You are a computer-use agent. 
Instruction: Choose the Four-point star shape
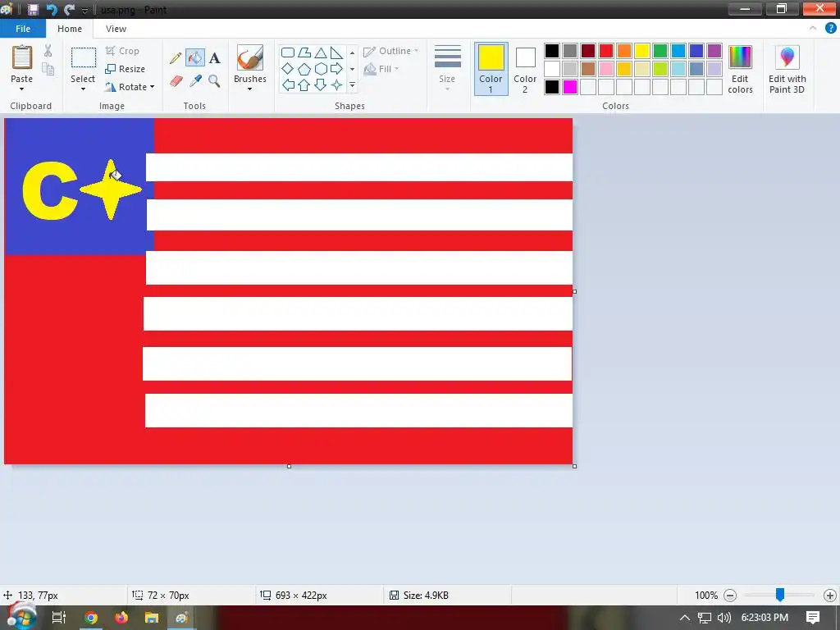(336, 84)
